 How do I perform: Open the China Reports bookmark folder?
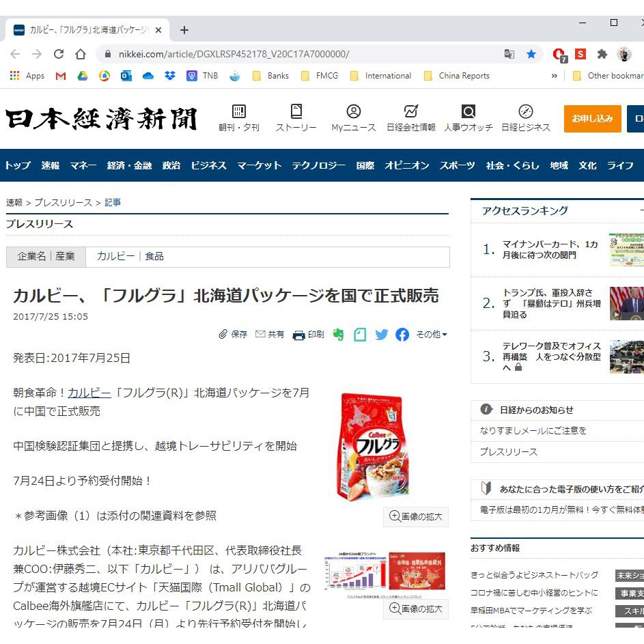click(457, 76)
